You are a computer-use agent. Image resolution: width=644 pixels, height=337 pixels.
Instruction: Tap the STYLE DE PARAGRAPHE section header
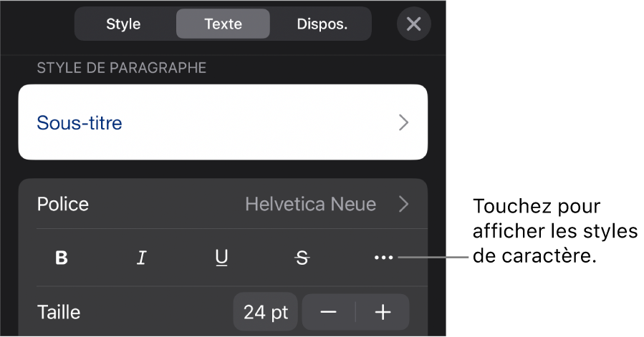pyautogui.click(x=122, y=68)
